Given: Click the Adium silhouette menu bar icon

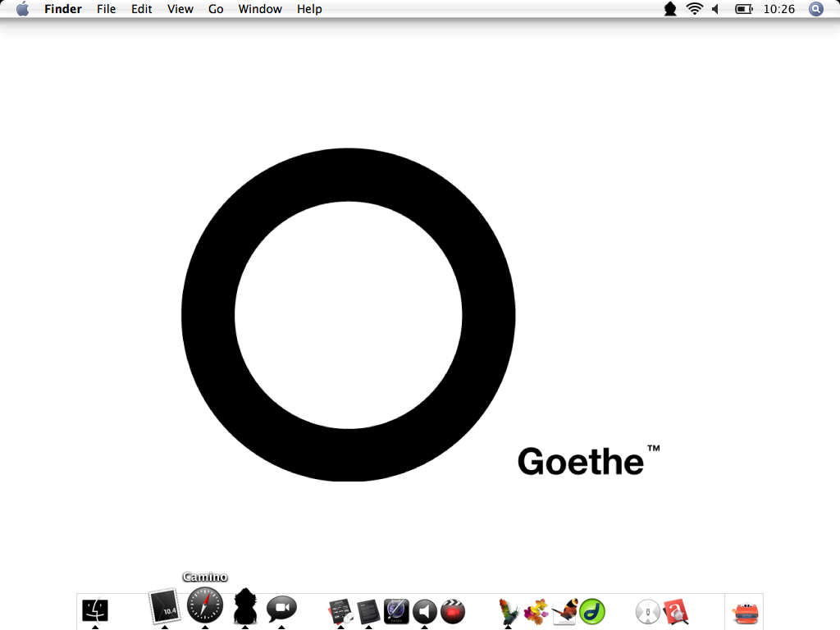Looking at the screenshot, I should (x=669, y=9).
